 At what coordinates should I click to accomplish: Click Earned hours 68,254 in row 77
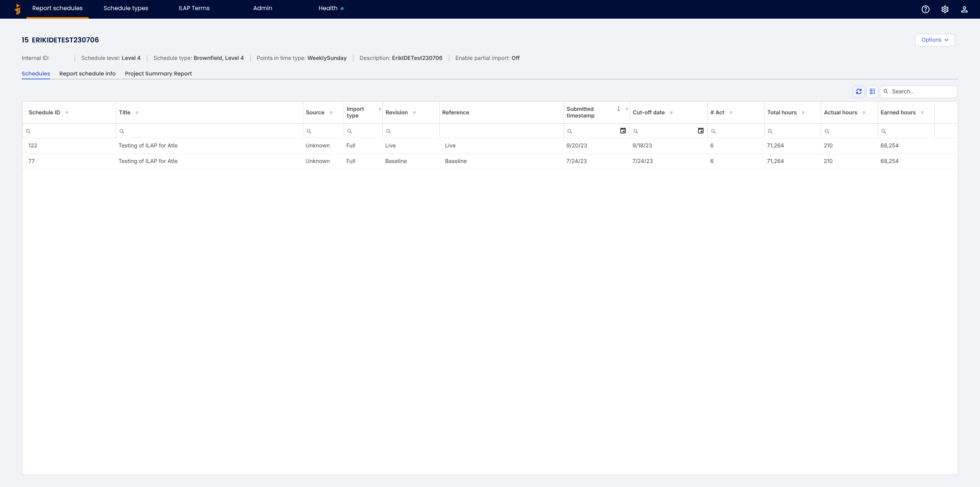coord(889,161)
